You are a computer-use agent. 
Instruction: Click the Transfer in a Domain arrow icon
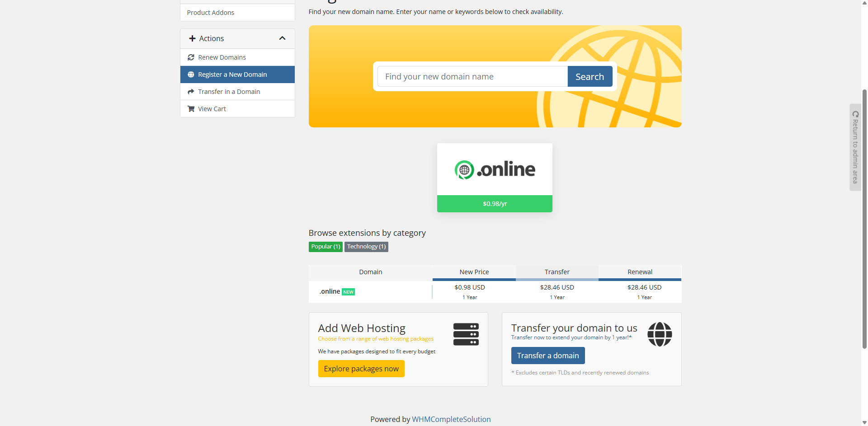[191, 92]
